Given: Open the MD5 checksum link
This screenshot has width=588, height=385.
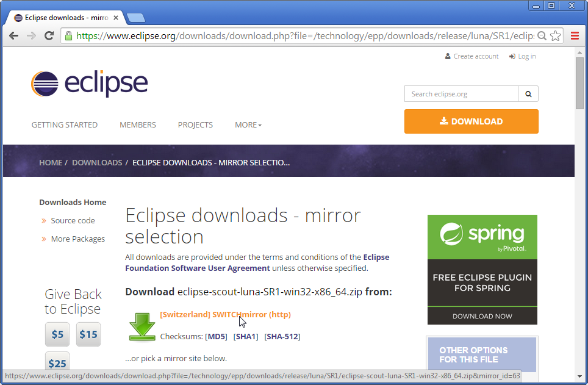Looking at the screenshot, I should (216, 337).
